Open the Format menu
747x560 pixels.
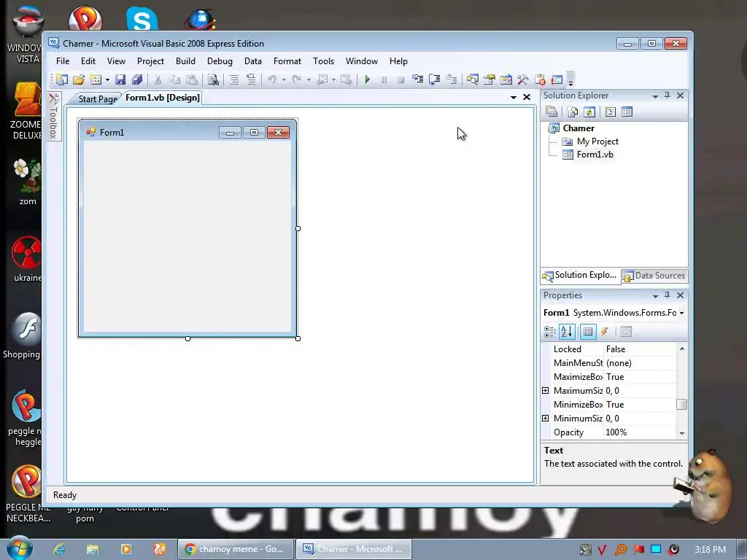point(287,61)
